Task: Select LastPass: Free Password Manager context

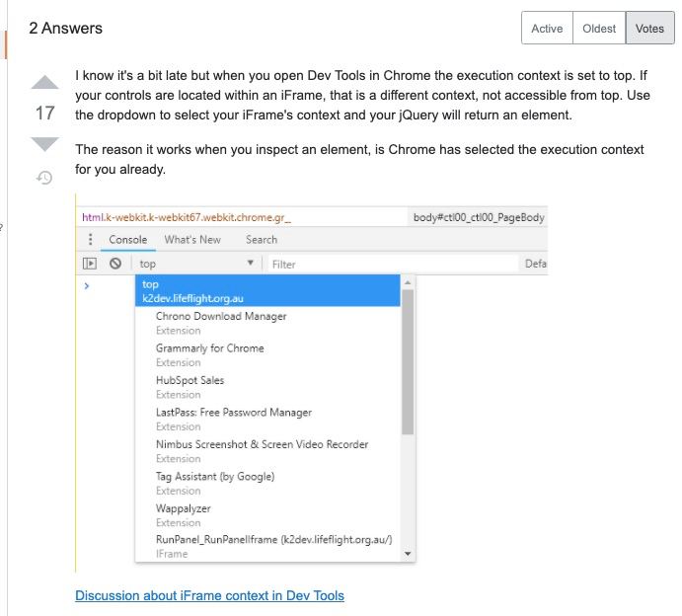Action: click(267, 419)
